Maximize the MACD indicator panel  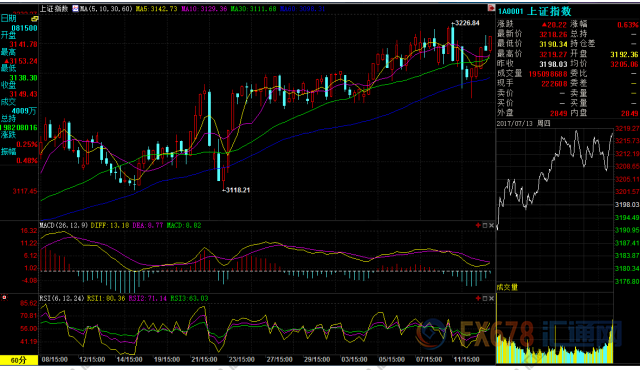(x=485, y=225)
